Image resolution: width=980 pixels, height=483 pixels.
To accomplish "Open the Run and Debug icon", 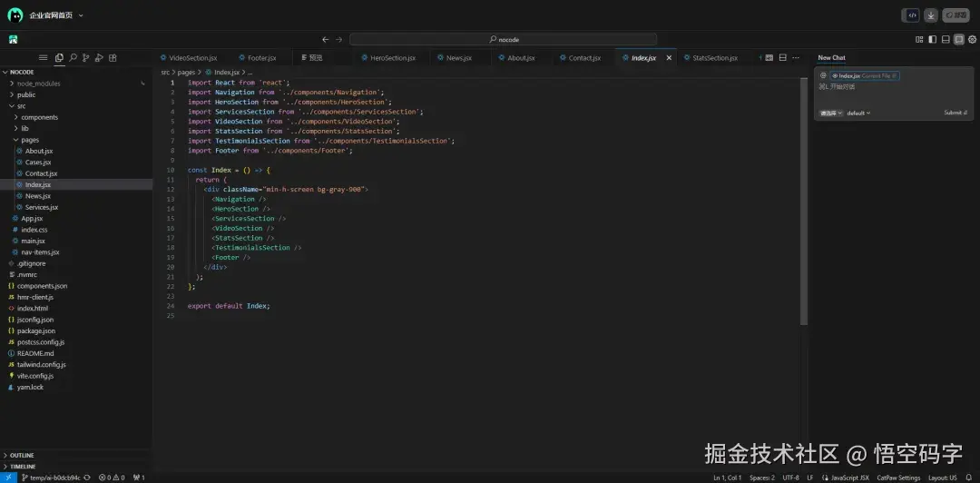I will [x=99, y=57].
